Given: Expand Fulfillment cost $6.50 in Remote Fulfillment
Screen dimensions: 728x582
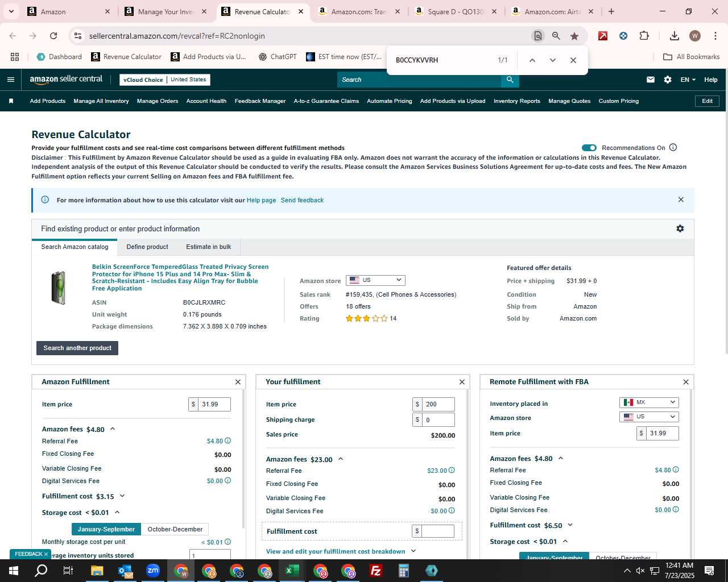Looking at the screenshot, I should point(570,525).
